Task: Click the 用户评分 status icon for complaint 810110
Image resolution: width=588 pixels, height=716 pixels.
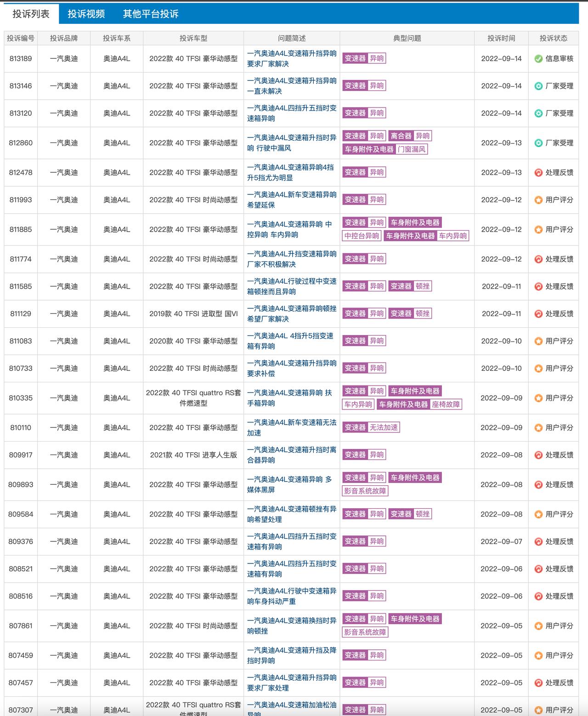Action: tap(539, 428)
